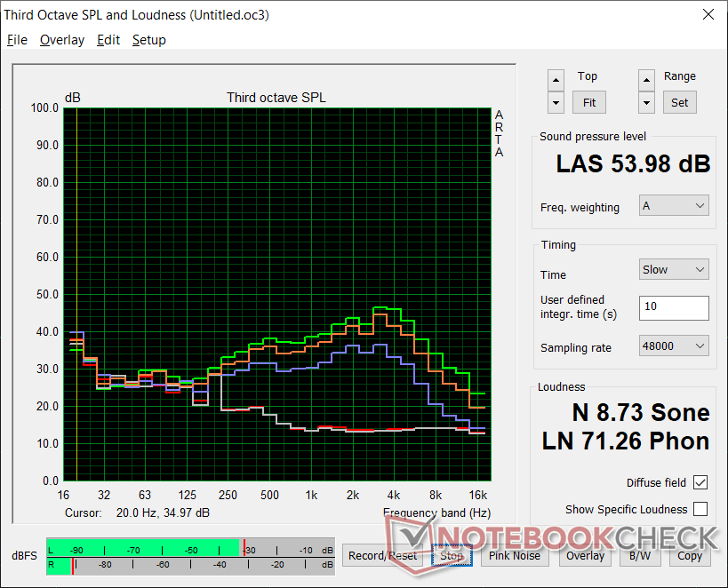The image size is (728, 588).
Task: Click the left channel dBFS level meter
Action: [190, 548]
